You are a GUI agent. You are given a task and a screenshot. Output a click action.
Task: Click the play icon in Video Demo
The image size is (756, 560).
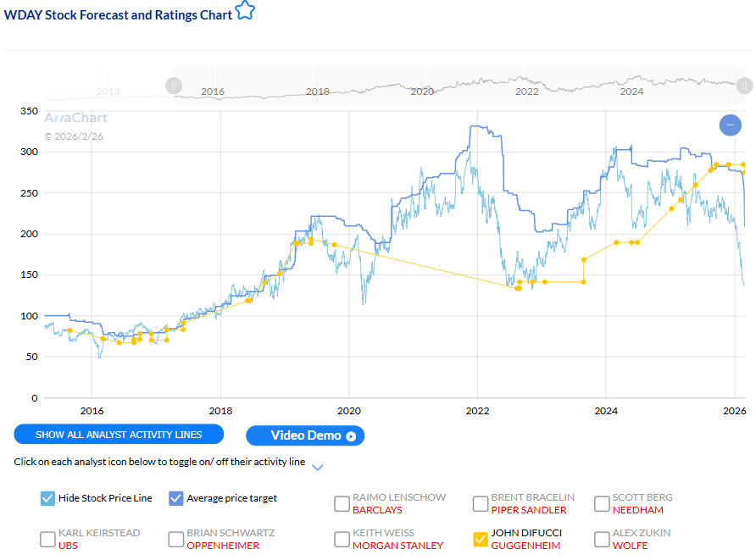point(351,436)
